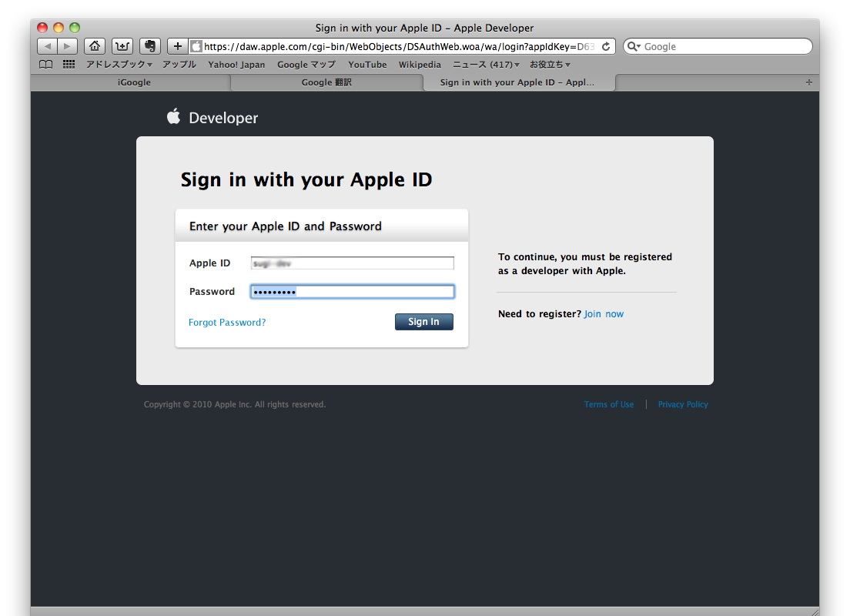Open the お役立ち bookmarks dropdown
This screenshot has height=616, width=850.
pos(550,65)
